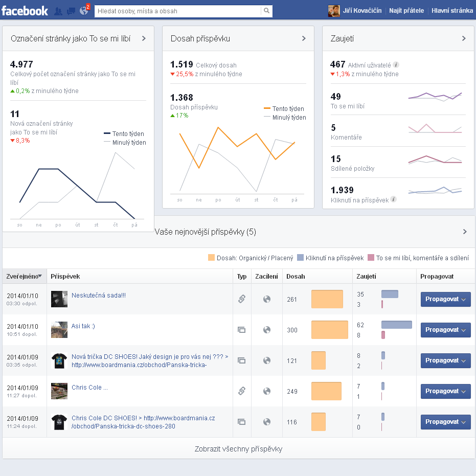Open the Asi tak :) post link
Viewport: 476px width, 476px height.
tap(83, 326)
